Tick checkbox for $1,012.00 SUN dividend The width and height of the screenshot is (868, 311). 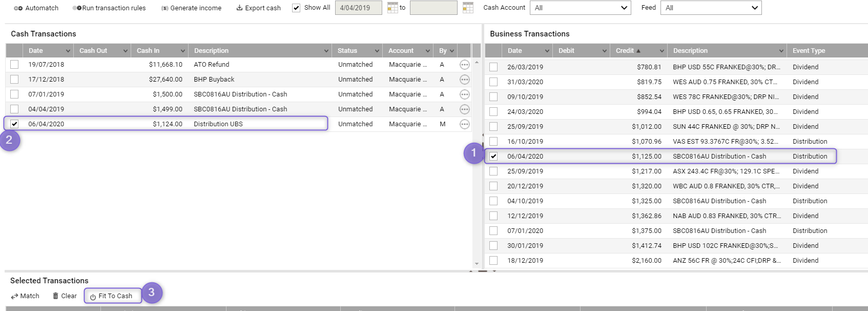(x=493, y=127)
